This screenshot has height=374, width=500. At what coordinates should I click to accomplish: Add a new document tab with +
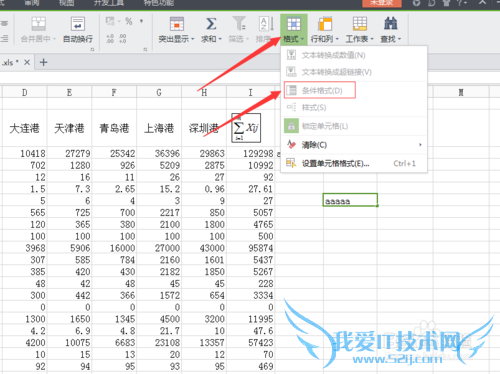click(43, 62)
